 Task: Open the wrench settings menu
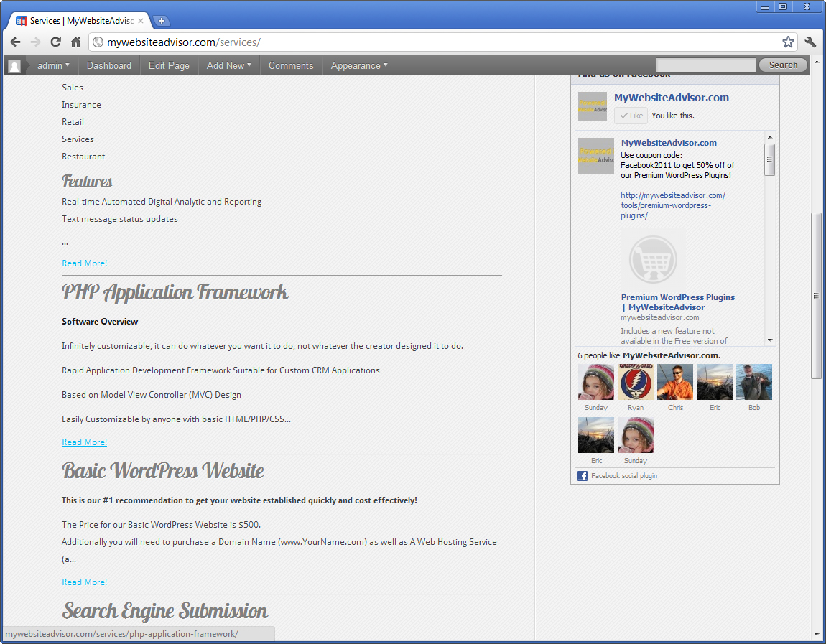coord(810,42)
